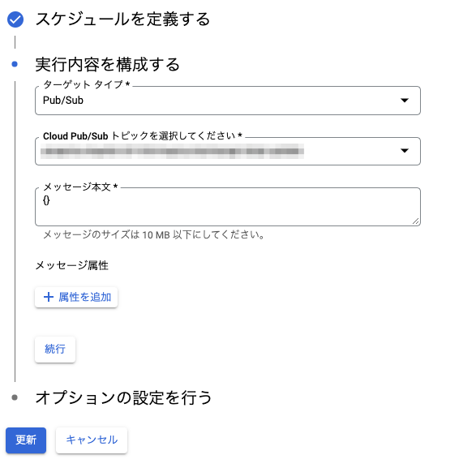Click the blue checkmark step icon
The width and height of the screenshot is (476, 468).
pyautogui.click(x=15, y=19)
